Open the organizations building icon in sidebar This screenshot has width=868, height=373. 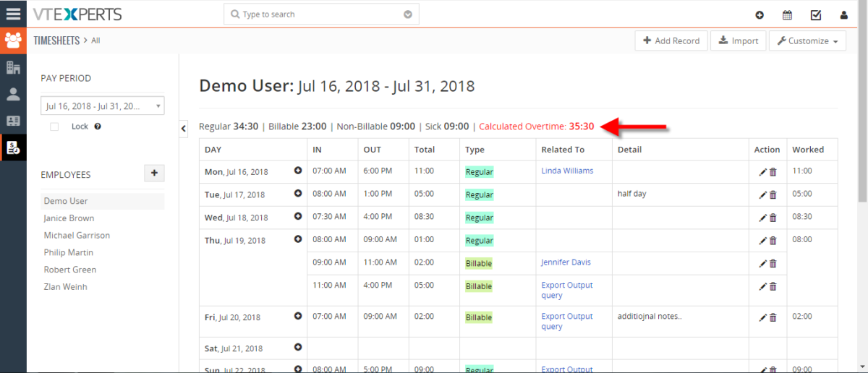coord(13,67)
